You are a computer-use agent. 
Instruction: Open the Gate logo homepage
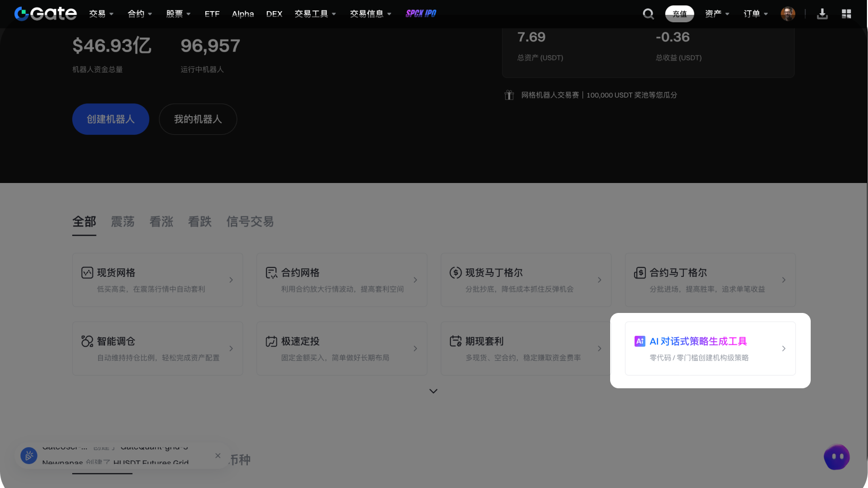(46, 14)
